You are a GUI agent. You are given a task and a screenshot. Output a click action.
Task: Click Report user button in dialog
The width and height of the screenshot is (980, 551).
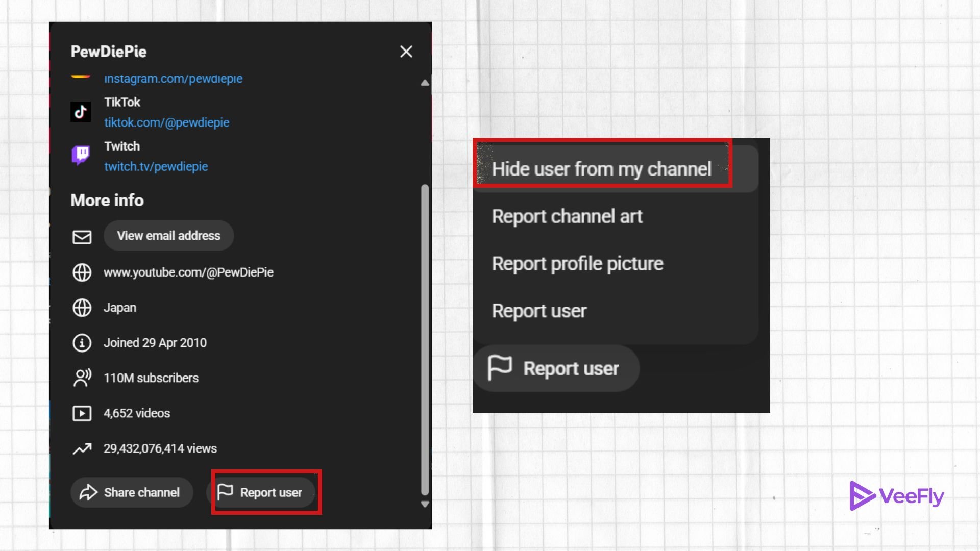pos(261,492)
